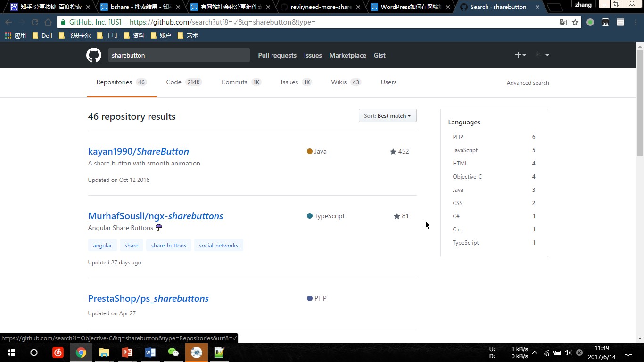Open File Explorer from the taskbar
Image resolution: width=644 pixels, height=362 pixels.
tap(104, 353)
